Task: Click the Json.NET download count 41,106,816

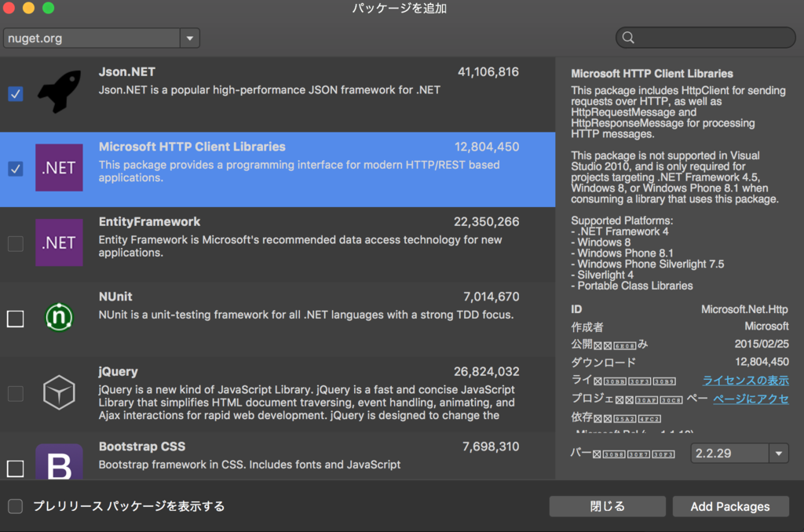Action: point(488,71)
